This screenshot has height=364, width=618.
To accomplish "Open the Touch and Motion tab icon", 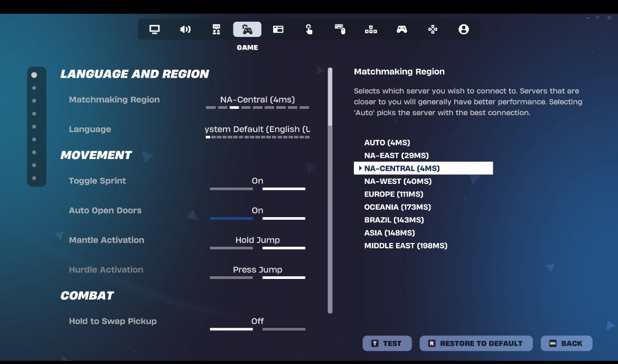I will (309, 30).
